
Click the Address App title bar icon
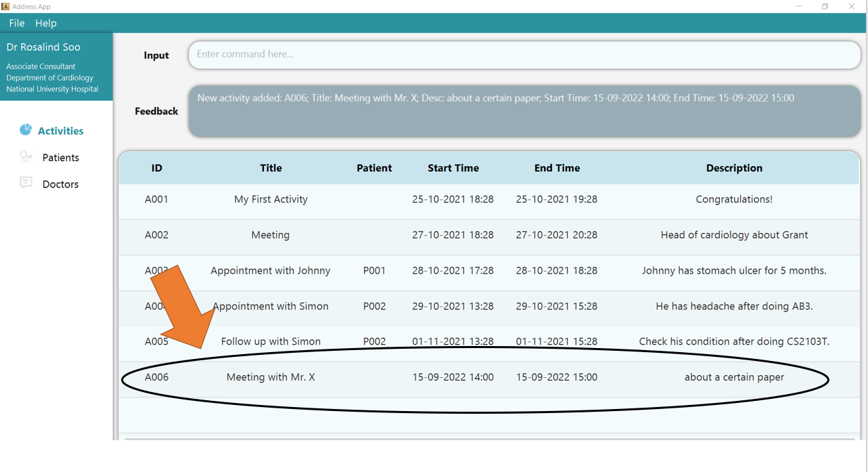click(x=5, y=6)
